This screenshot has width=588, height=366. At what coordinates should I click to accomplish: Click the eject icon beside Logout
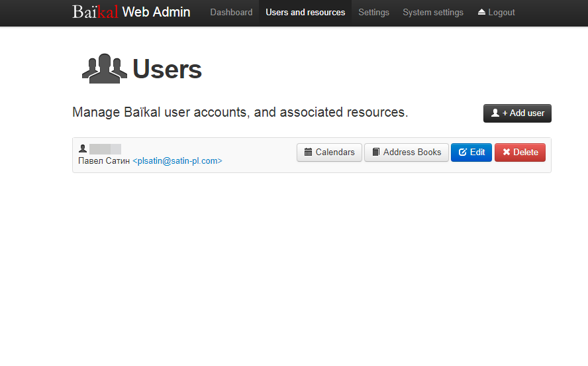click(481, 13)
